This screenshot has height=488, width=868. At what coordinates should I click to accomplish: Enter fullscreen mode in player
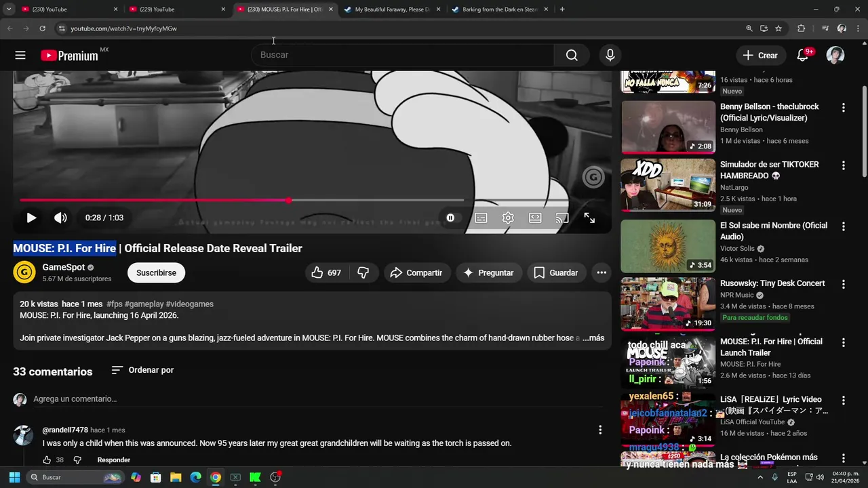pos(589,218)
